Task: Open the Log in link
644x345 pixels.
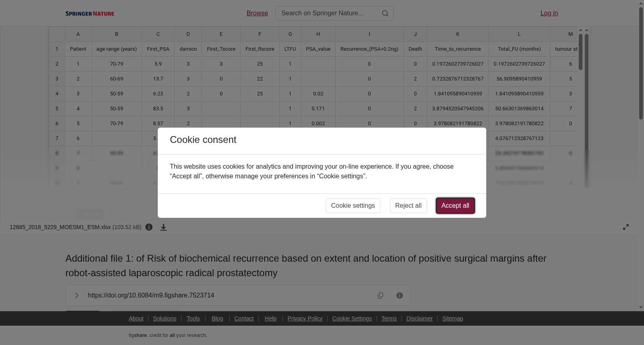Action: point(549,13)
